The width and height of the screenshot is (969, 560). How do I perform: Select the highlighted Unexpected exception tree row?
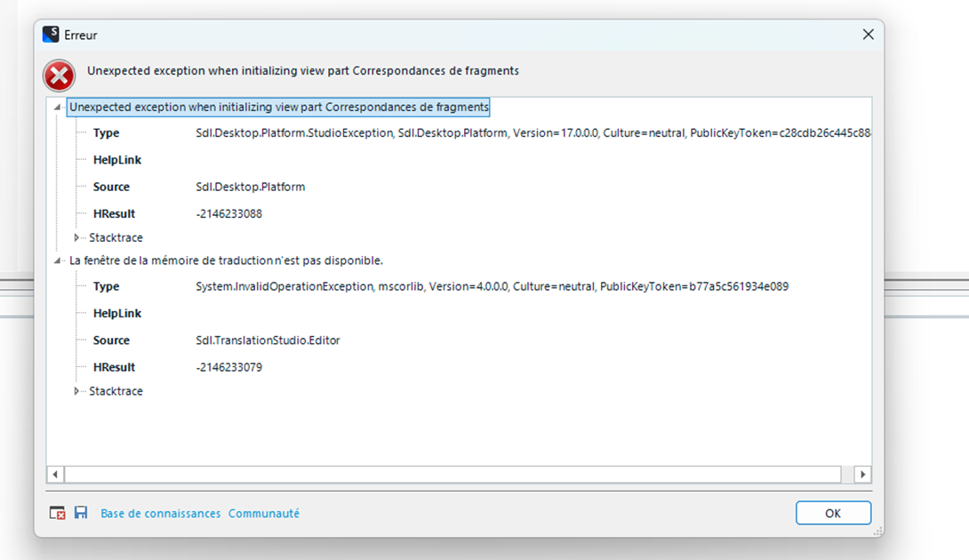pyautogui.click(x=279, y=107)
